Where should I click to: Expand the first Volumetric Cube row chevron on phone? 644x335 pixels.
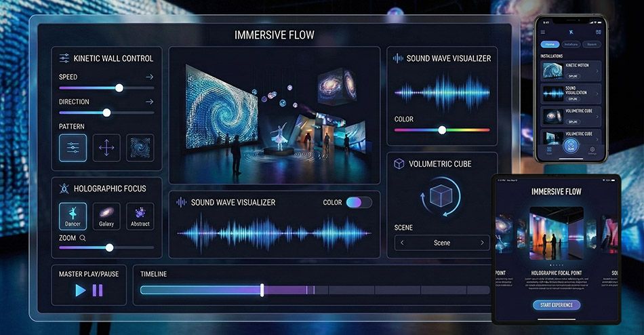click(597, 117)
